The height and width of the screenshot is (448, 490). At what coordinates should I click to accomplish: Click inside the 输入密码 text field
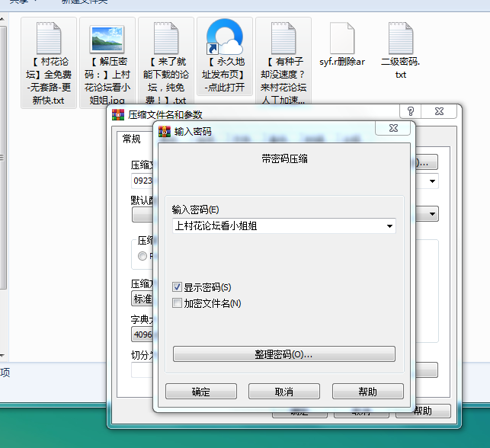(274, 226)
